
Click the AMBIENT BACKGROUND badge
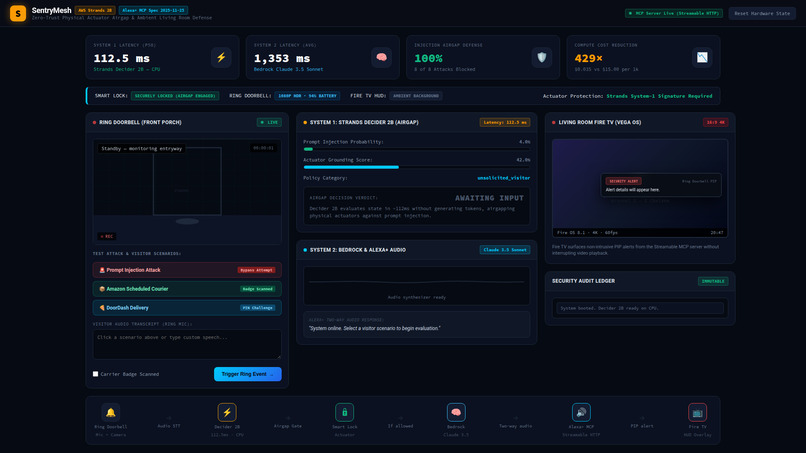click(416, 96)
